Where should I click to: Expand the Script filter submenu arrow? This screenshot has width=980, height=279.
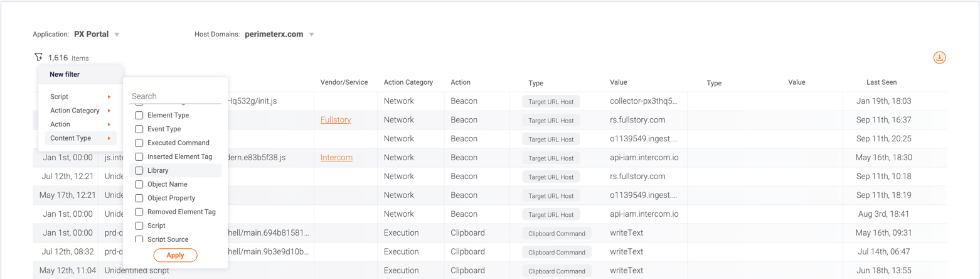coord(109,97)
